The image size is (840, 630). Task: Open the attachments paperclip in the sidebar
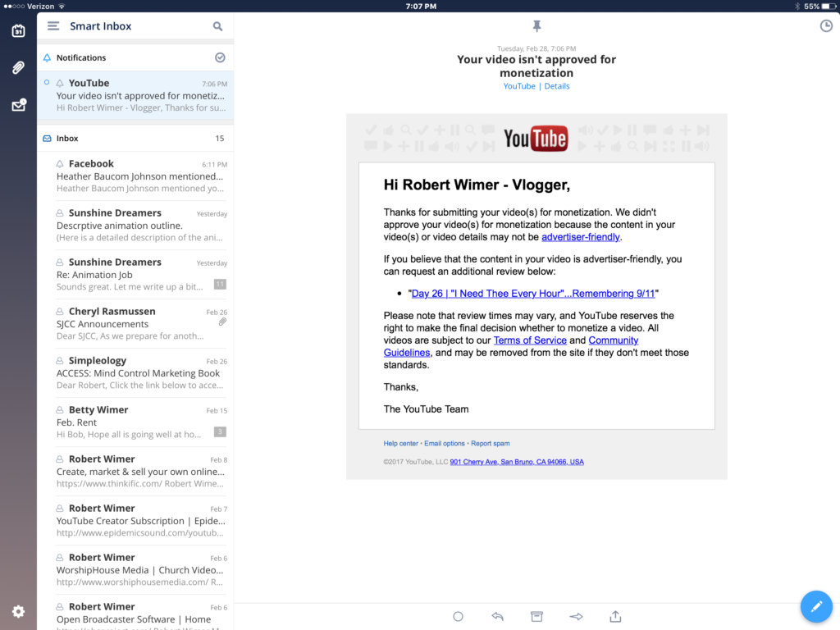(18, 67)
